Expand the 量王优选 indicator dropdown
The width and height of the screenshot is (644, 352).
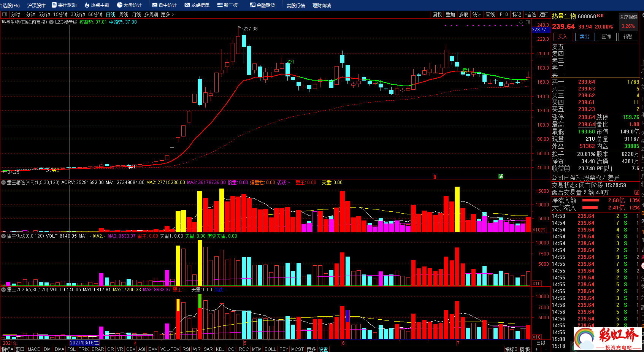[x=3, y=236]
